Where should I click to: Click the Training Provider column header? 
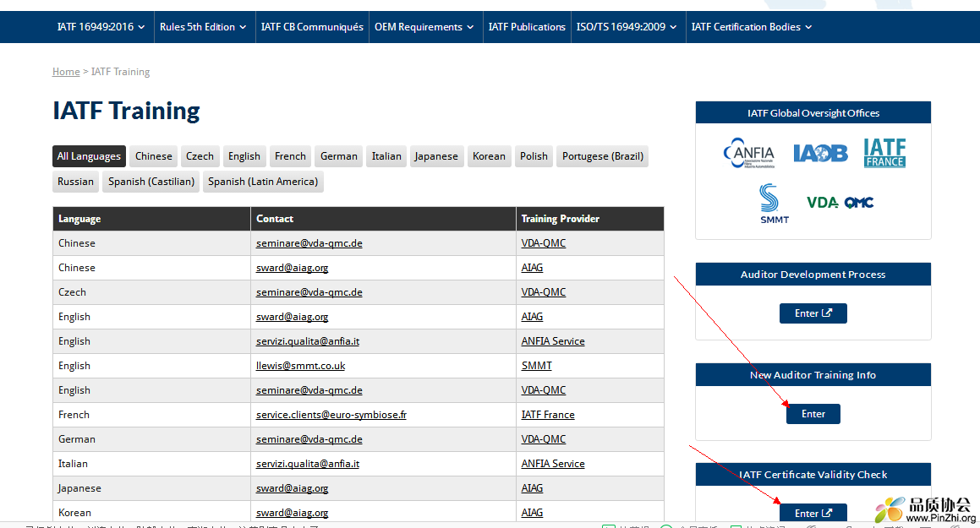click(x=590, y=219)
